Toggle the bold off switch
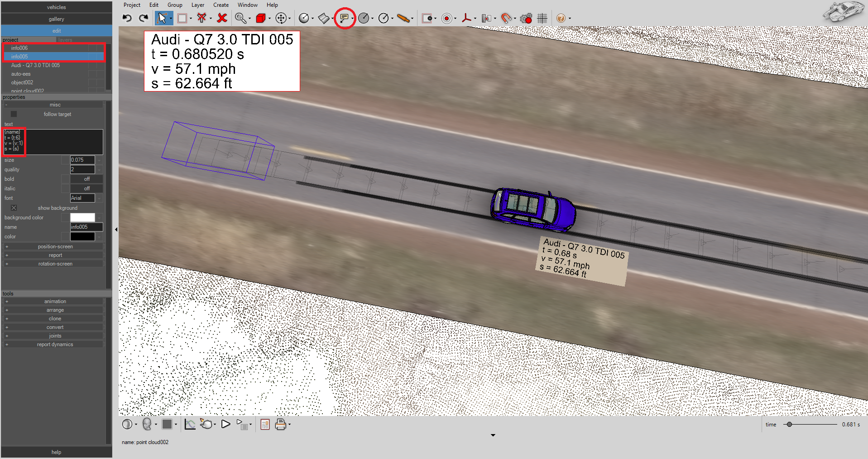Screen dimensions: 868x459 (x=86, y=179)
